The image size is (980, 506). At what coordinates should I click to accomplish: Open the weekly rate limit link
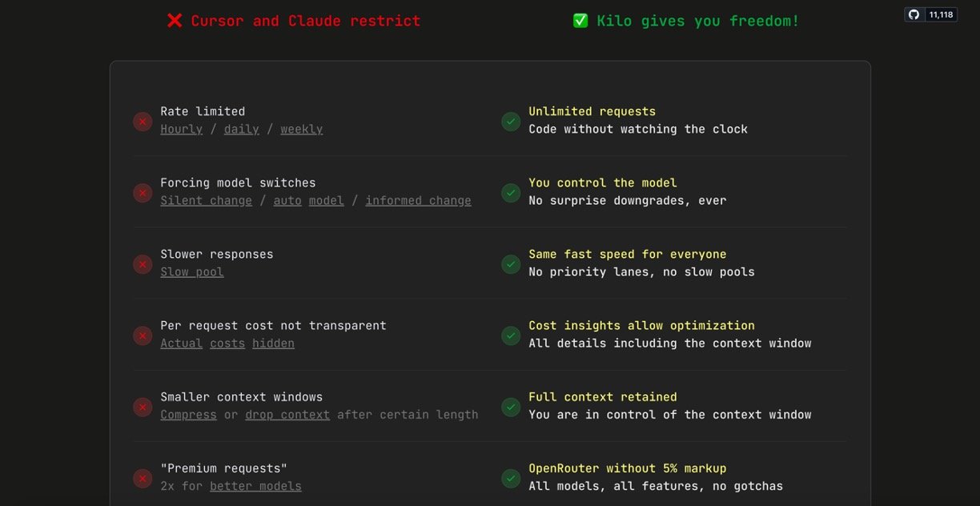[301, 129]
